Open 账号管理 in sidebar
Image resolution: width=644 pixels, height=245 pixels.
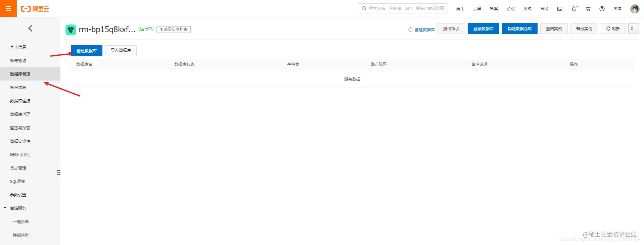click(x=18, y=61)
